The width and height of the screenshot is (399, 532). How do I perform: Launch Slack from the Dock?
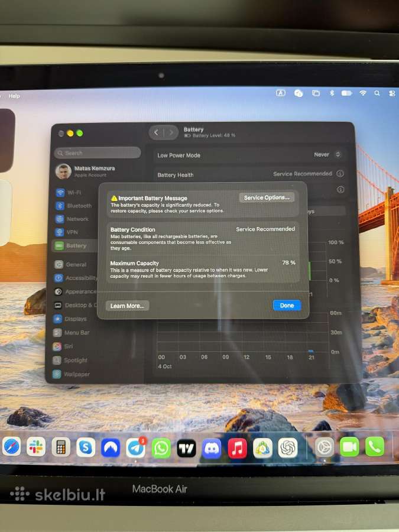pyautogui.click(x=36, y=447)
